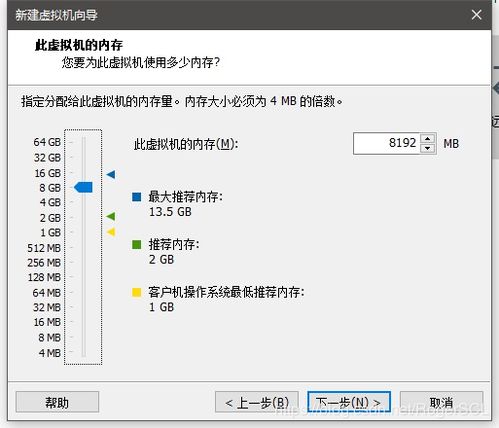Click the memory value field showing 8192
The height and width of the screenshot is (428, 499).
tap(386, 143)
